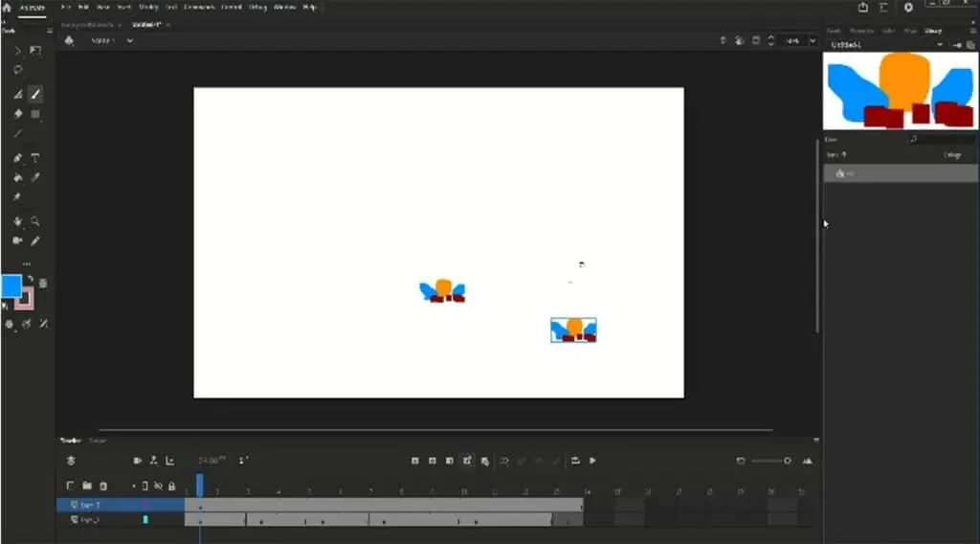Open the three-dot more tools menu

[26, 264]
